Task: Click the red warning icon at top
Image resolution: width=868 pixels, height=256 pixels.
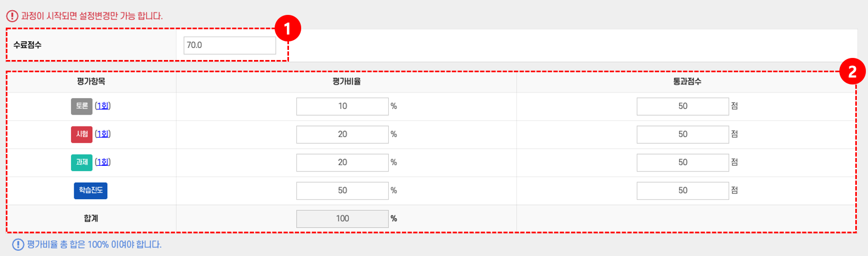Action: (12, 16)
